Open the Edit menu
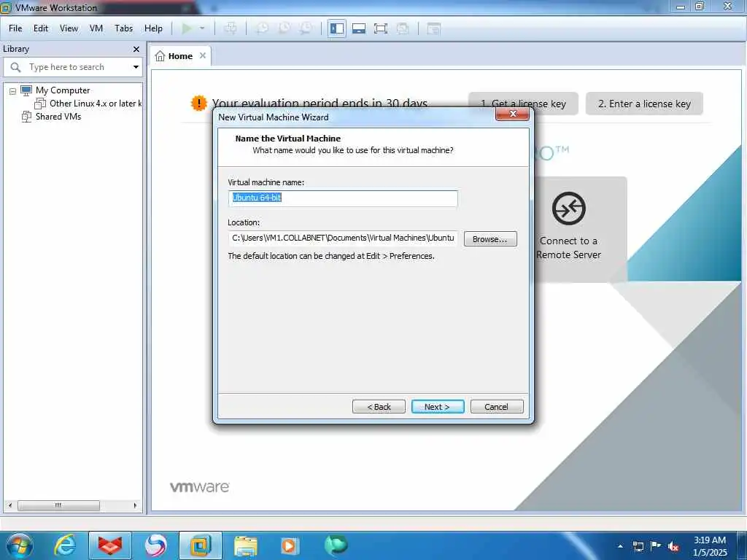 (x=41, y=28)
